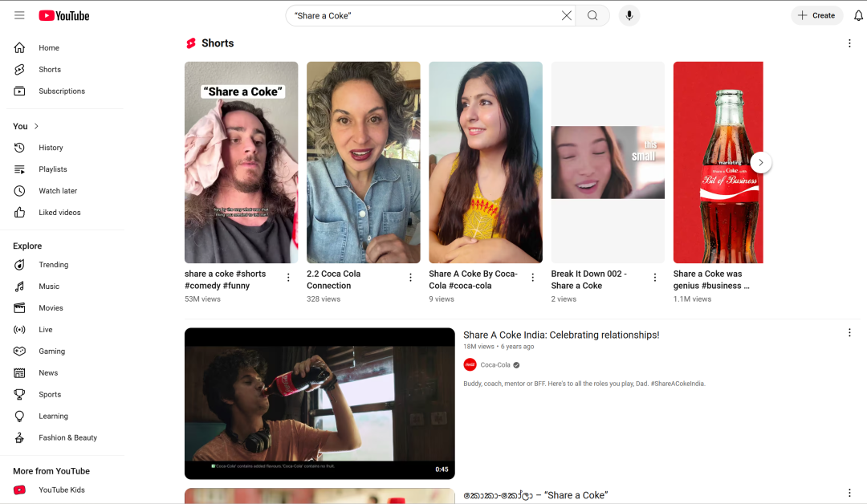Open the three-dot menu on the Coca-Cola India video
The width and height of the screenshot is (867, 504).
(849, 331)
